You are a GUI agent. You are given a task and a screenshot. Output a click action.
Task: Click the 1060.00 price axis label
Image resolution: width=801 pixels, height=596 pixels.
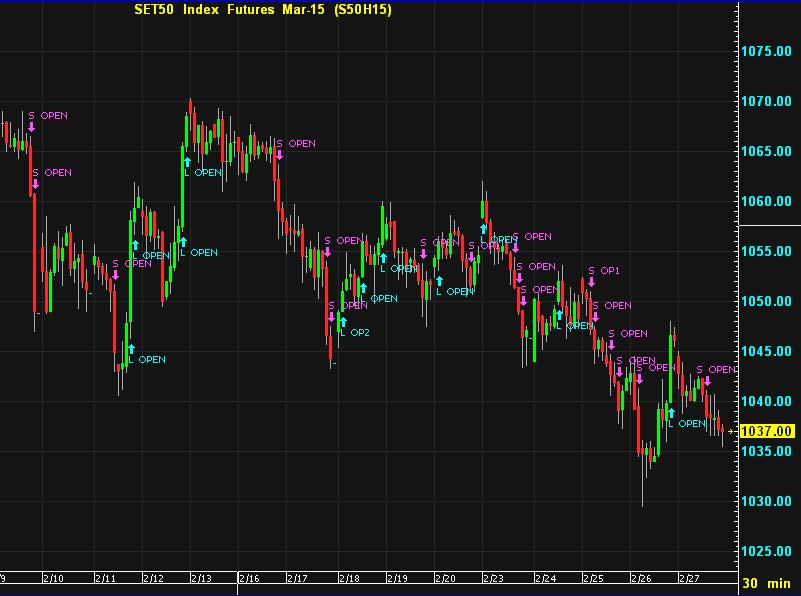pyautogui.click(x=768, y=201)
